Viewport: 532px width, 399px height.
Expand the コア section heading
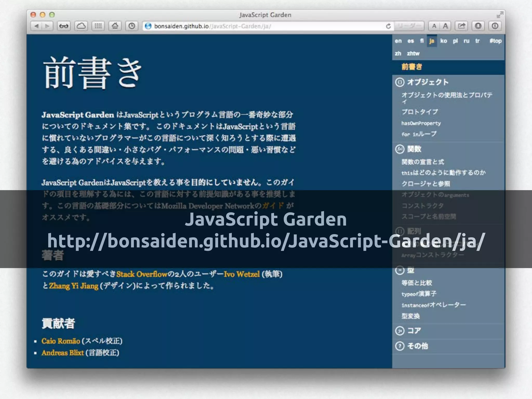click(414, 331)
